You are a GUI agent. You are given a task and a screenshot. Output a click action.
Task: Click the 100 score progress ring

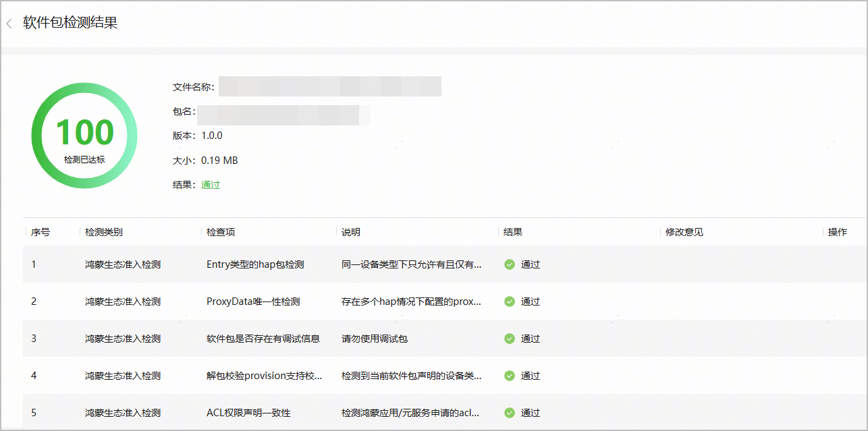click(84, 136)
